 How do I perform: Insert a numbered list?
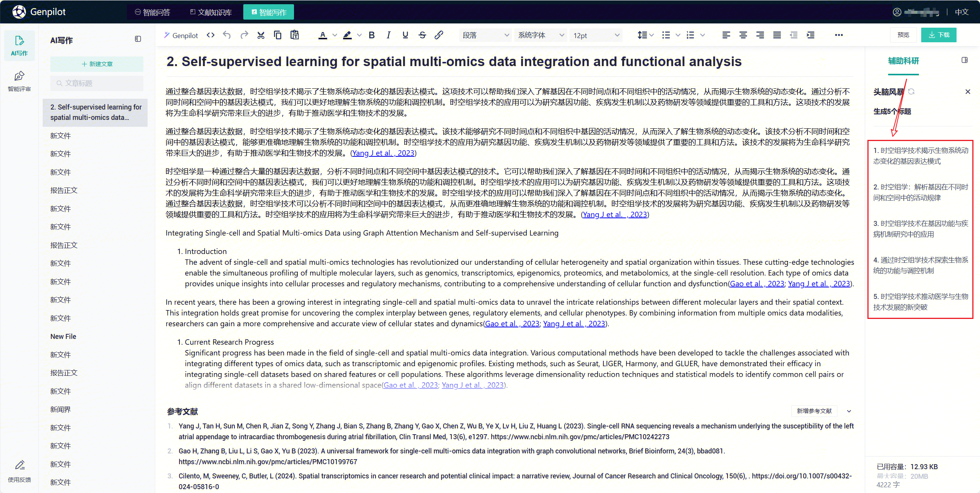click(691, 35)
